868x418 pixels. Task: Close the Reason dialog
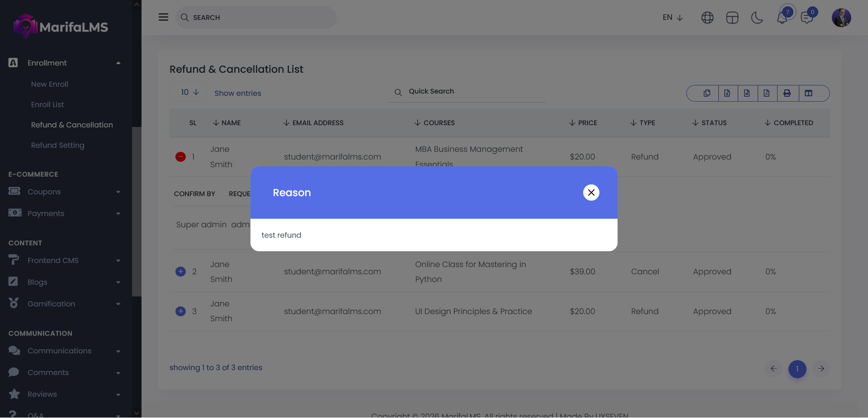click(591, 193)
